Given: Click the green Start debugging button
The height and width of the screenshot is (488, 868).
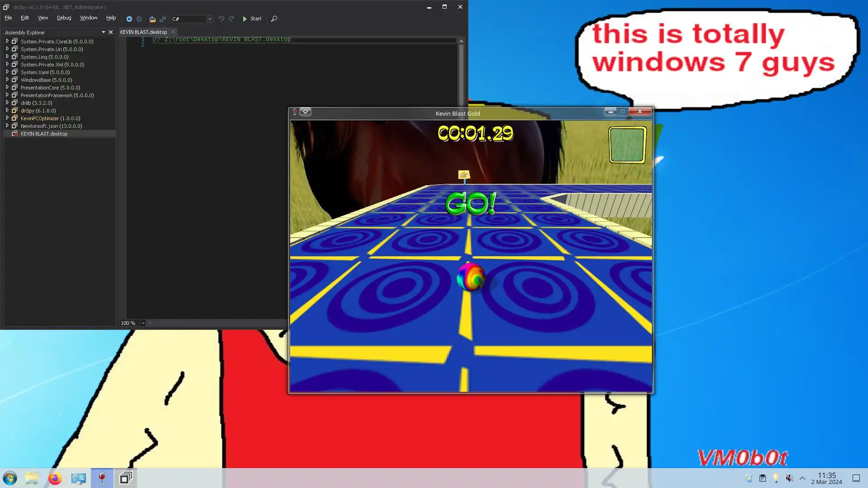Looking at the screenshot, I should [252, 19].
